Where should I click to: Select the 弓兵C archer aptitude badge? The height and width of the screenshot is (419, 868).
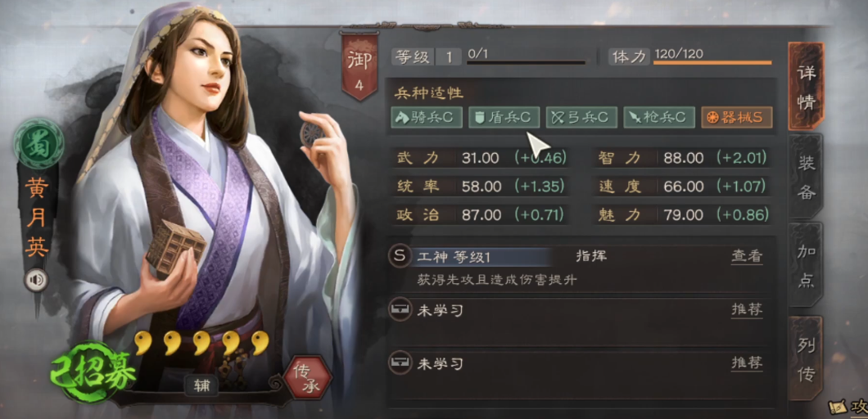581,117
